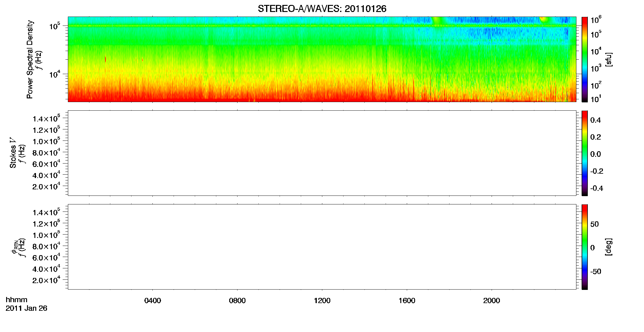This screenshot has height=332, width=644.
Task: Click the 0800 time axis label
Action: pyautogui.click(x=237, y=301)
